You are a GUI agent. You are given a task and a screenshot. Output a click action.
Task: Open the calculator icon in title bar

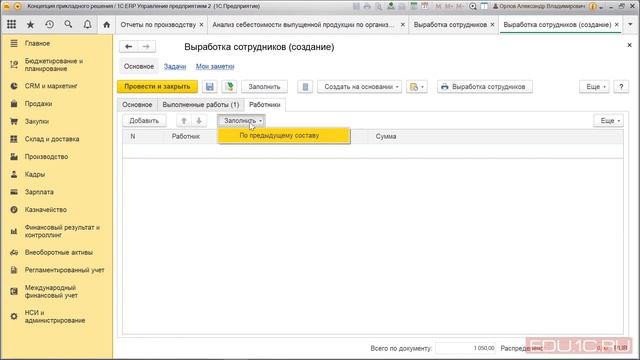pyautogui.click(x=413, y=6)
